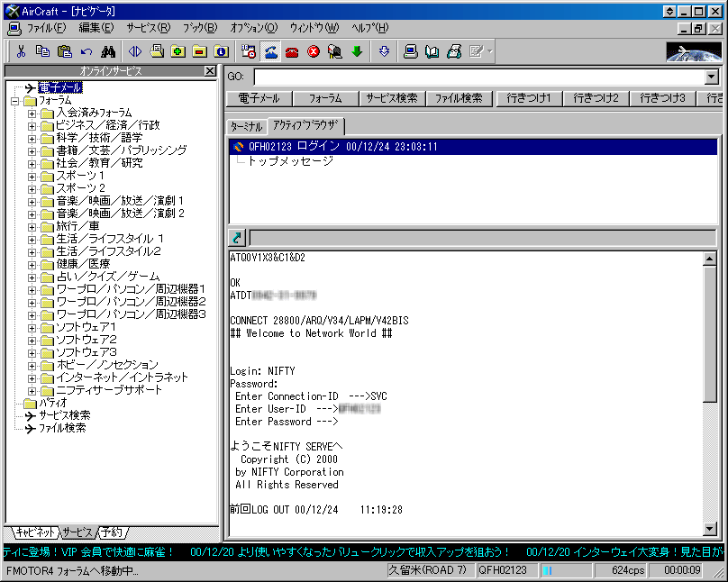Expand the 科学／技術／語学 folder
Viewport: 728px width, 582px height.
pyautogui.click(x=32, y=139)
